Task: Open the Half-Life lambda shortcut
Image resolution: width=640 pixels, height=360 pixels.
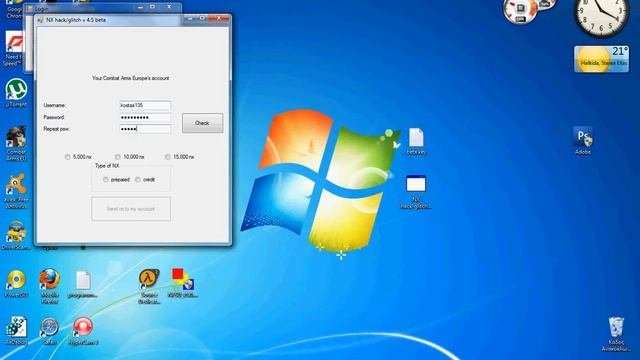Action: tap(149, 286)
